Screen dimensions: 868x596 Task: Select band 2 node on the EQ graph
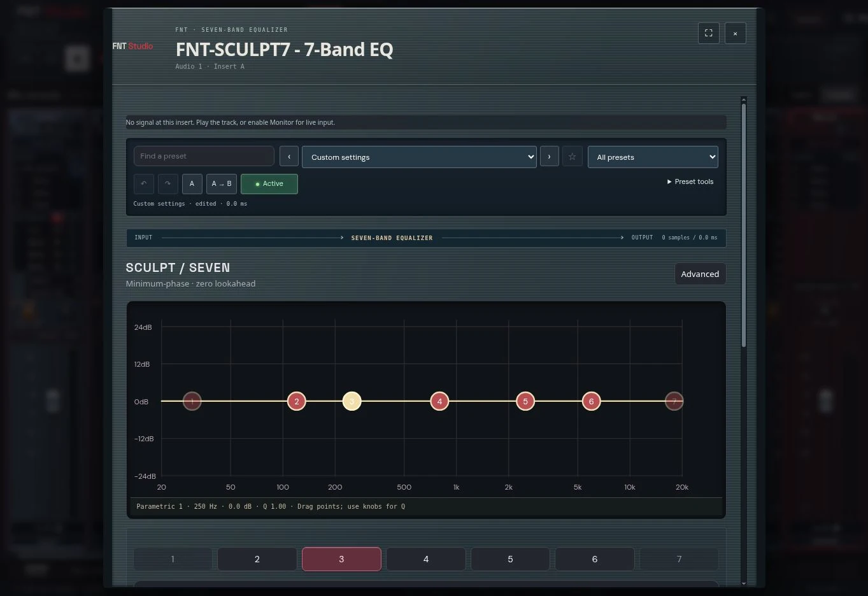[x=297, y=401]
